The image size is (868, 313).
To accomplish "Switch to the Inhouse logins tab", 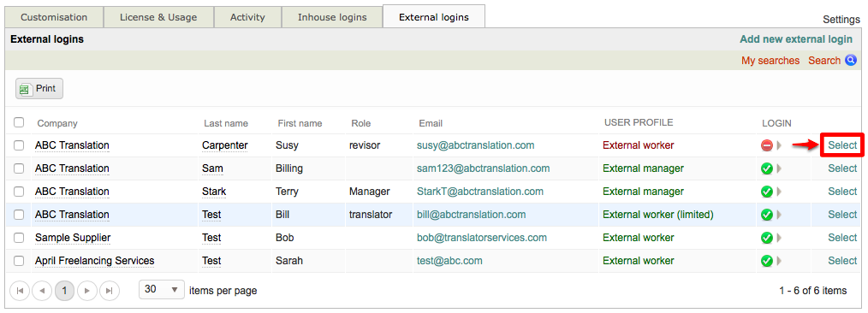I will click(332, 17).
